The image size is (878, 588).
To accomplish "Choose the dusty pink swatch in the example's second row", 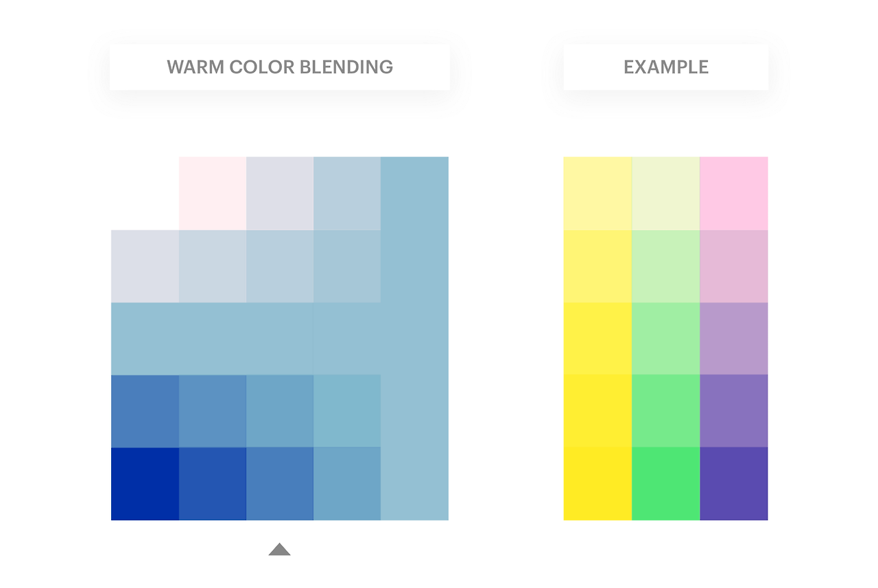I will [x=734, y=266].
